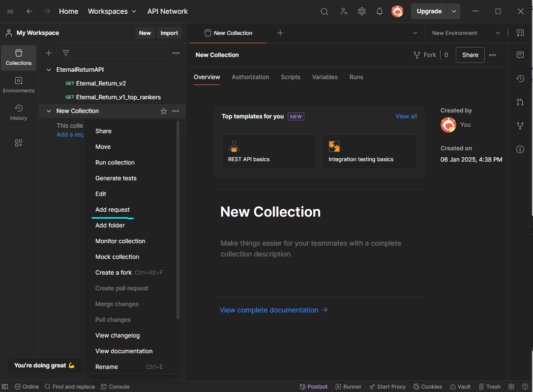533x392 pixels.
Task: Collapse the EternalReturnAPI collection
Action: pos(49,70)
